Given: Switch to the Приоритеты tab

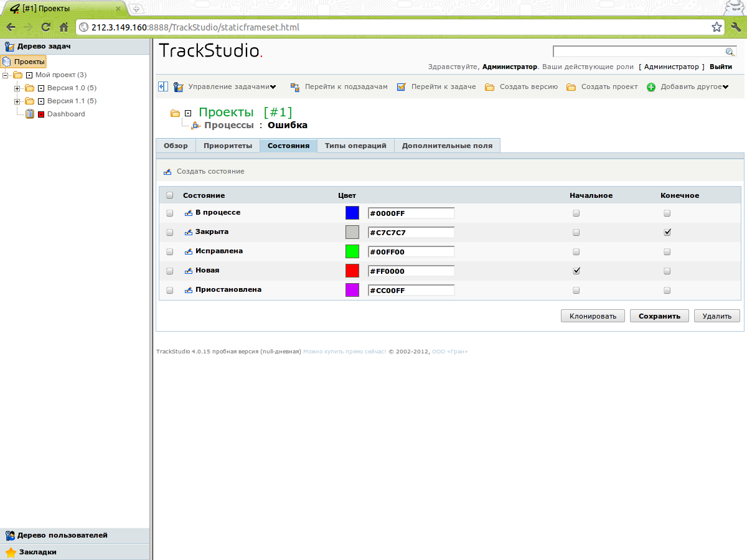Looking at the screenshot, I should pos(228,146).
